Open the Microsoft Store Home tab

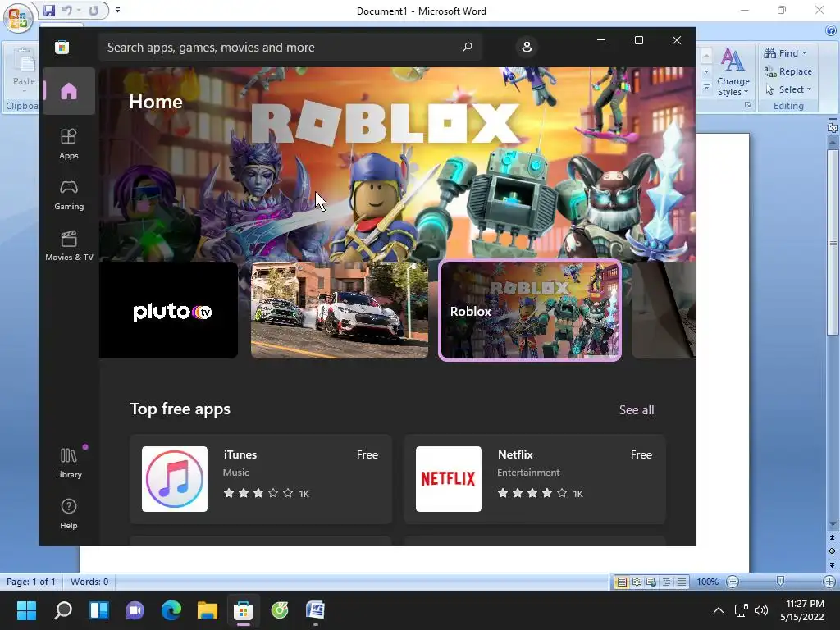pyautogui.click(x=69, y=91)
